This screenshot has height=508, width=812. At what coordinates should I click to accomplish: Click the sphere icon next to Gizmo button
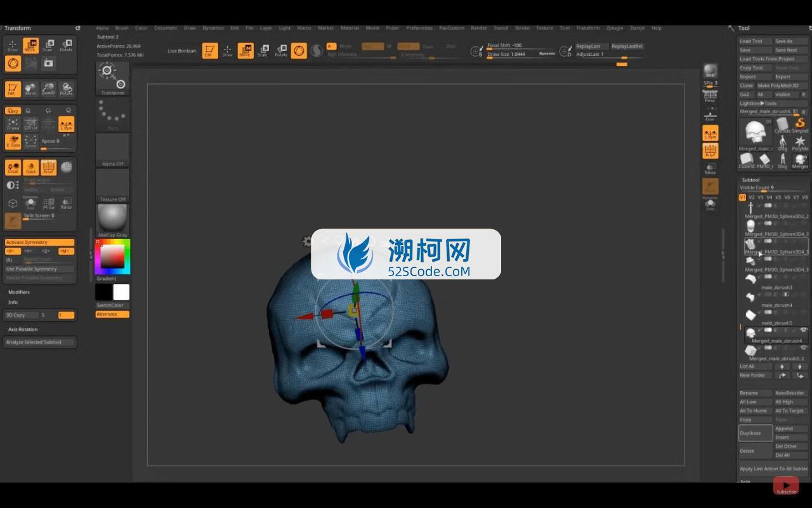[x=316, y=51]
